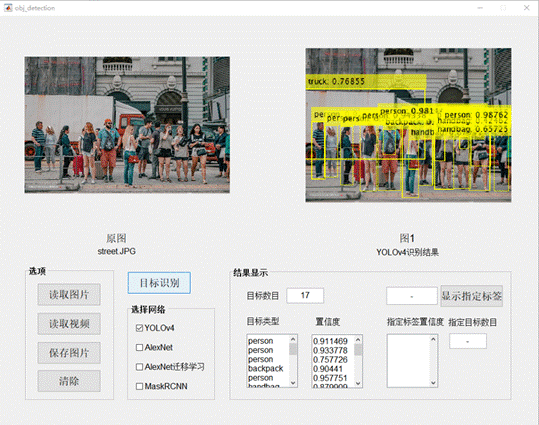The height and width of the screenshot is (425, 539).
Task: Click scroll-up arrow of 目标类型 list
Action: tap(293, 339)
